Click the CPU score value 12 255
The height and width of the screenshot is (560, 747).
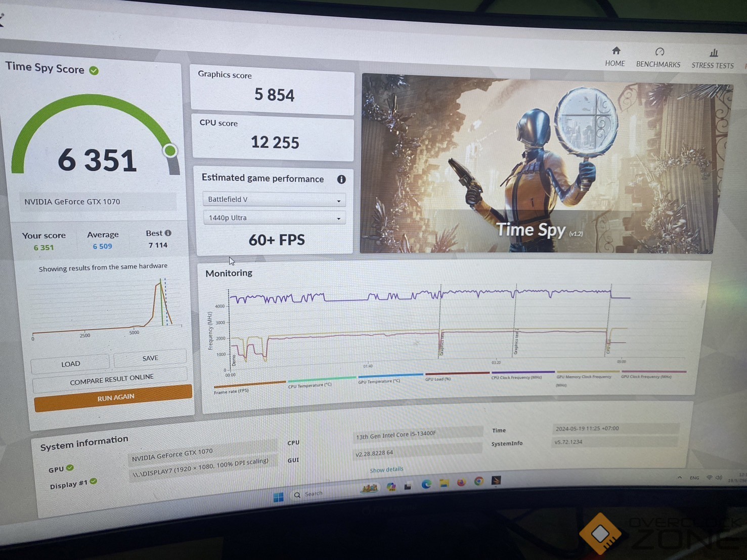pos(275,143)
